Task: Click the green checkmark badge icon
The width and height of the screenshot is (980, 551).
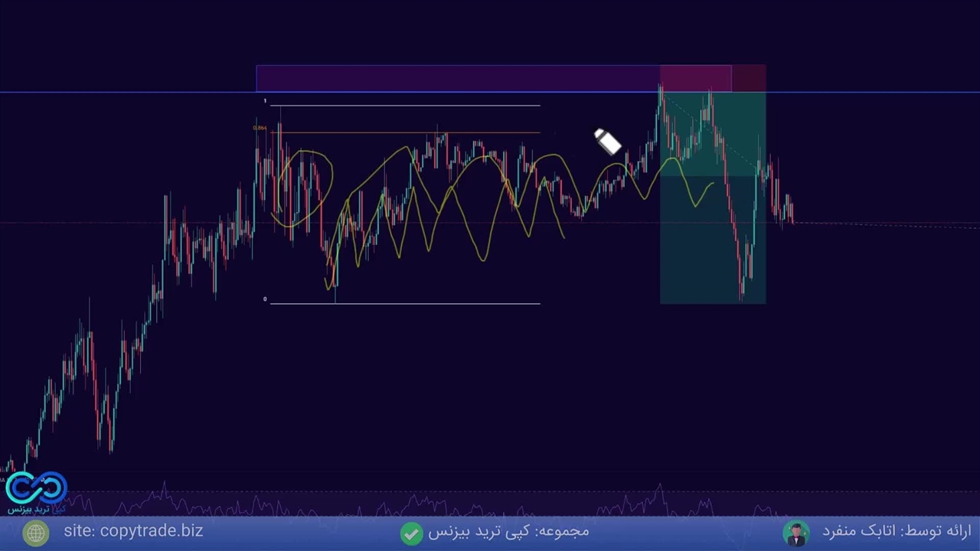Action: (411, 533)
